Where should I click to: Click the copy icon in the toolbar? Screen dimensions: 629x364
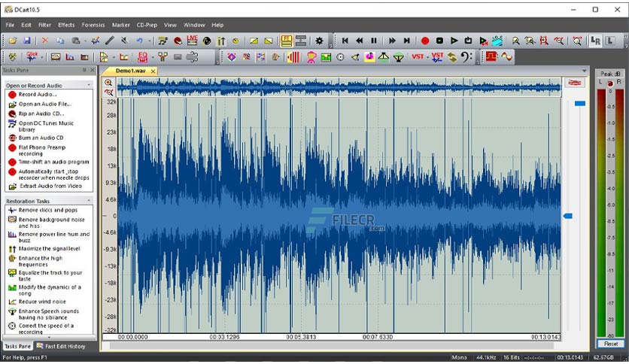coord(60,41)
